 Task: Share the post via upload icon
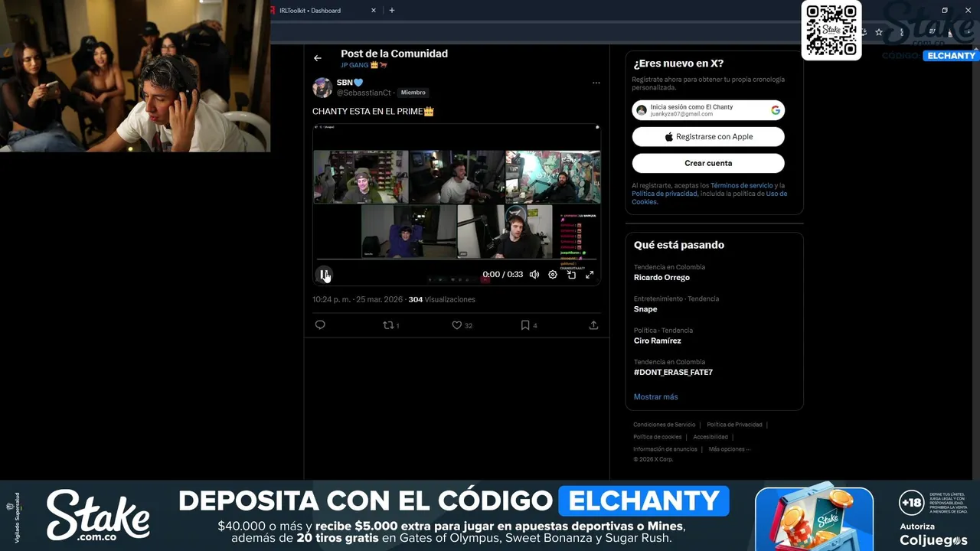point(593,325)
